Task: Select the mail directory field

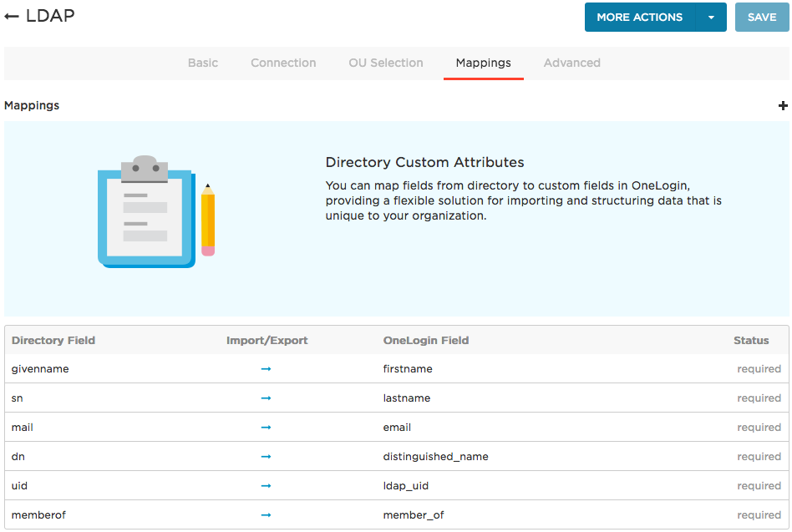Action: tap(23, 428)
